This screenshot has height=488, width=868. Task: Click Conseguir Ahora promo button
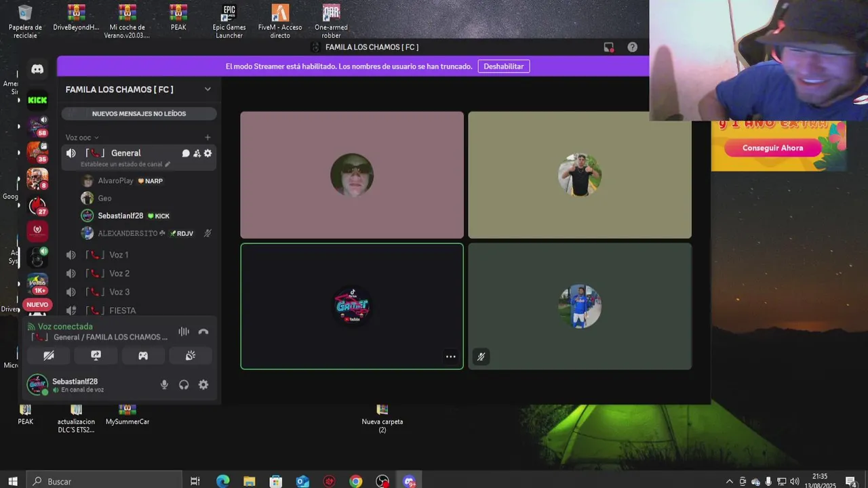pyautogui.click(x=772, y=148)
